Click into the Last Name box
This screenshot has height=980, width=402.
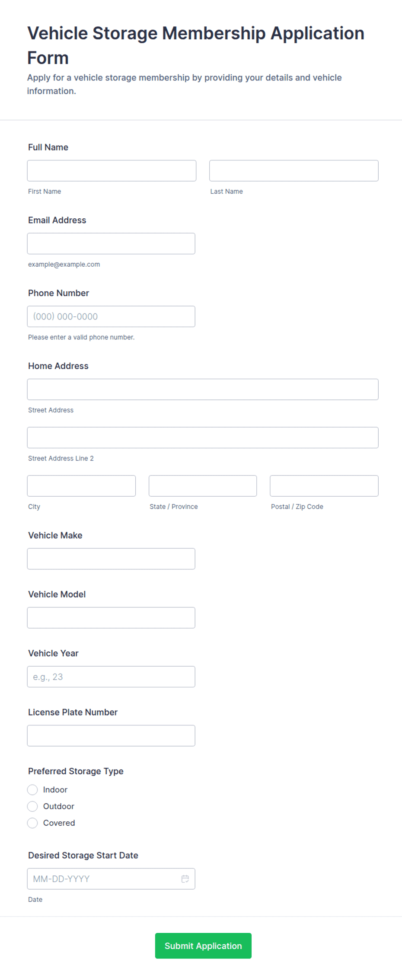pos(294,170)
